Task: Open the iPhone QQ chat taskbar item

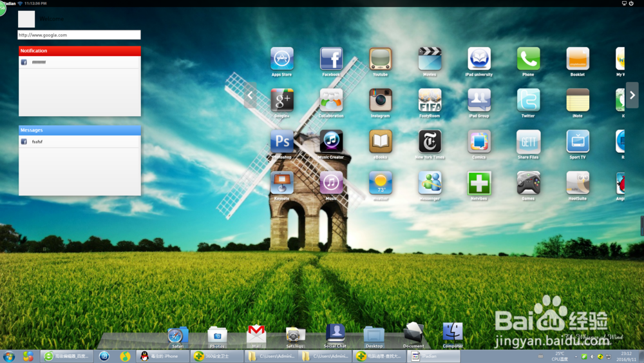Action: point(163,357)
